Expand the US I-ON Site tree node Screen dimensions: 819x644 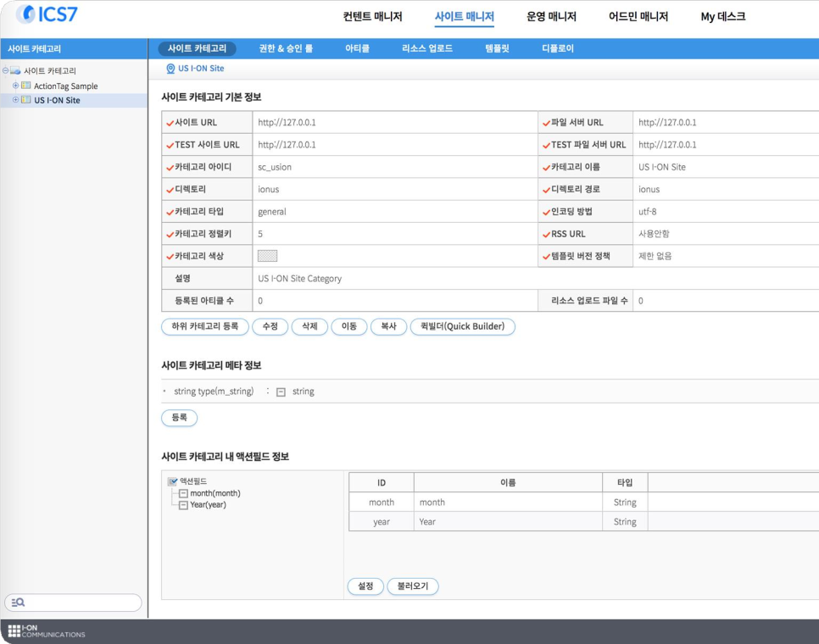(15, 100)
